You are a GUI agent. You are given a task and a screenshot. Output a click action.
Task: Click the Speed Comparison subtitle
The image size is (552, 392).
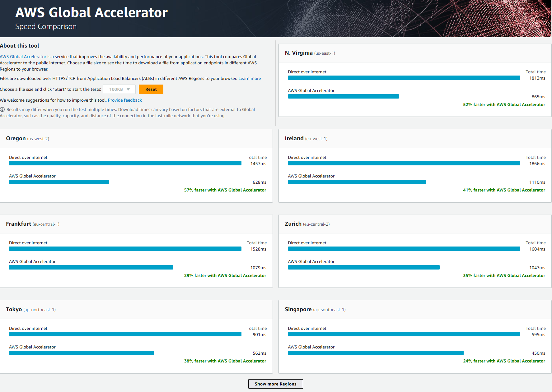tap(46, 26)
